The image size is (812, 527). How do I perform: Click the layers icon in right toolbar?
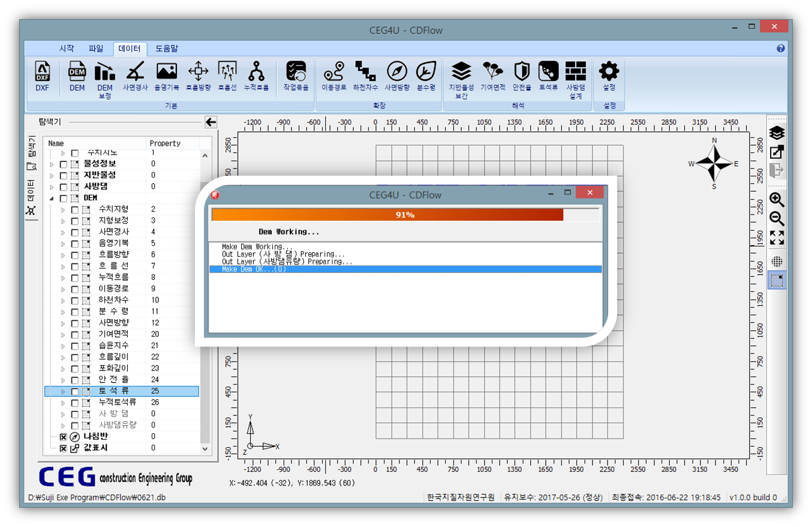777,133
